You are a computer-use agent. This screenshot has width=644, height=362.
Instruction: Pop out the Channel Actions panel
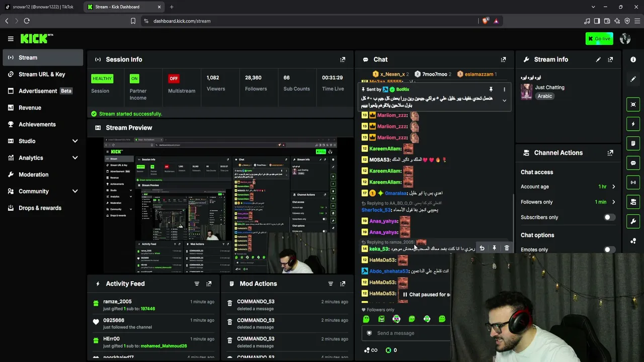(610, 153)
